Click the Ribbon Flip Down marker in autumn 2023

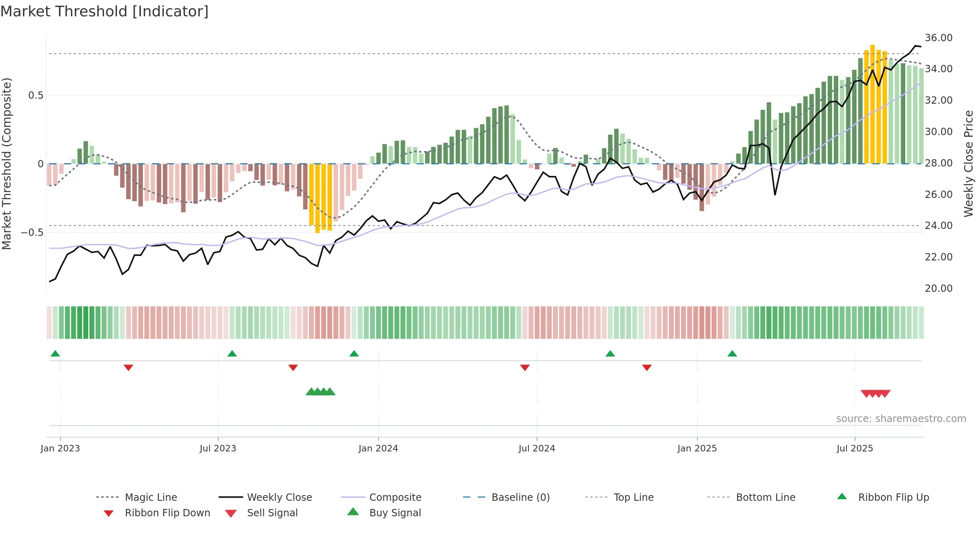tap(293, 368)
